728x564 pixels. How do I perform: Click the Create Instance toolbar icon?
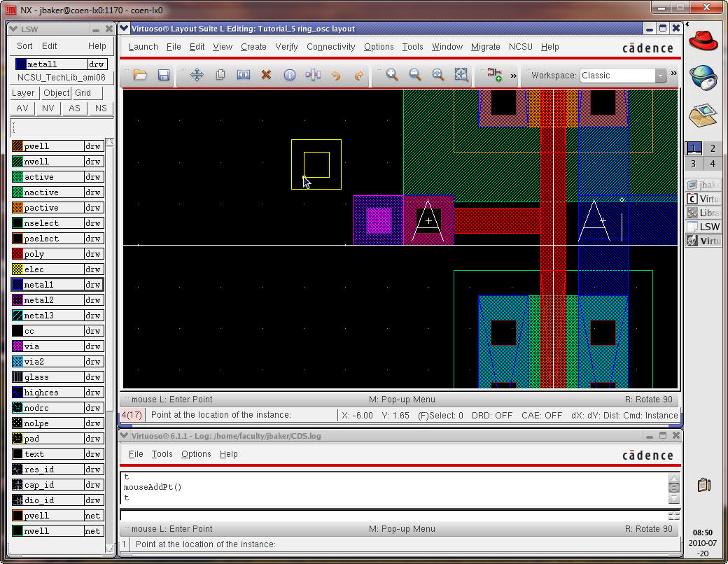(495, 75)
